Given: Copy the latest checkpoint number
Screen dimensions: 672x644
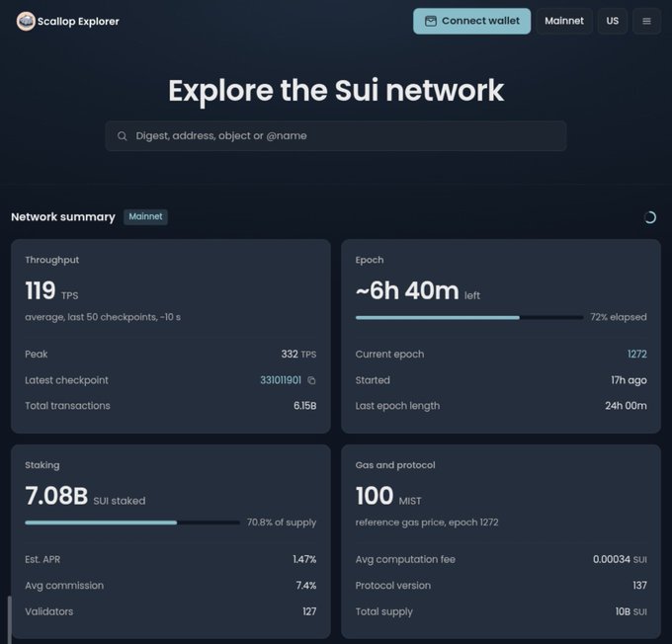Looking at the screenshot, I should pos(311,380).
